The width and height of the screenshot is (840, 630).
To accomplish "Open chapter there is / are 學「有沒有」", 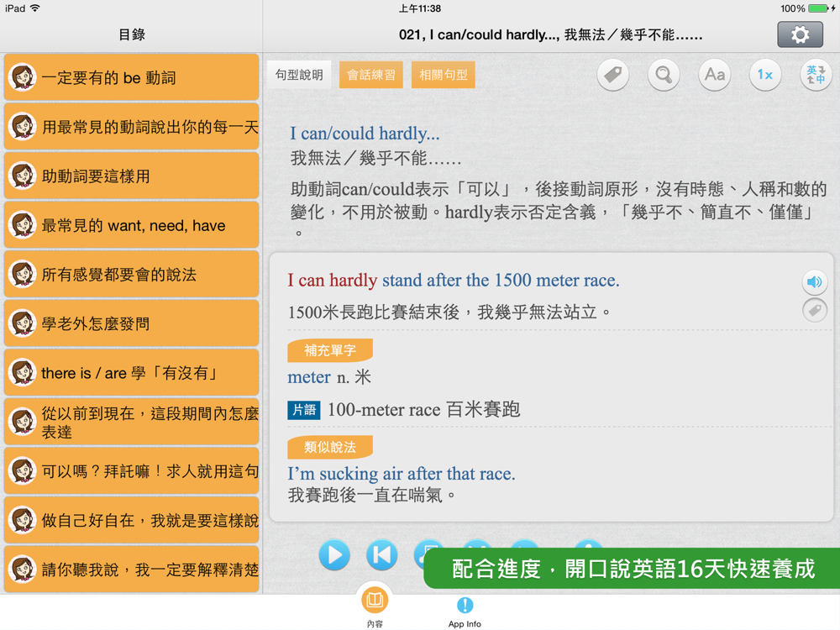I will pos(131,373).
